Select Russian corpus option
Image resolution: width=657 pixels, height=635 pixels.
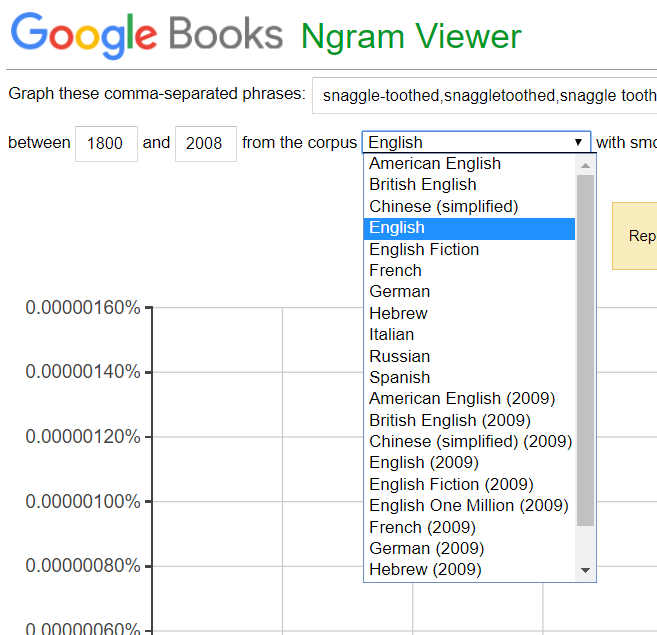(399, 356)
